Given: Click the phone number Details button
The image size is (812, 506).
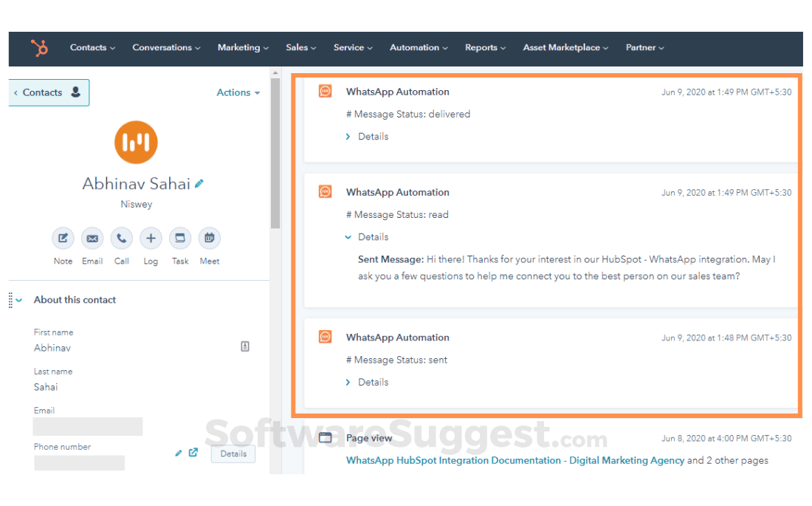Looking at the screenshot, I should click(233, 454).
